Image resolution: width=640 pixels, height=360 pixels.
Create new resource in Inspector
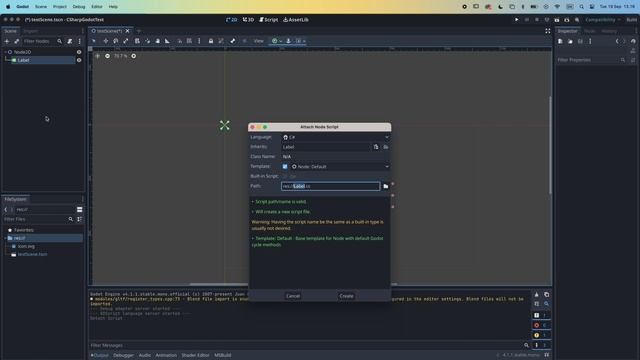[560, 41]
